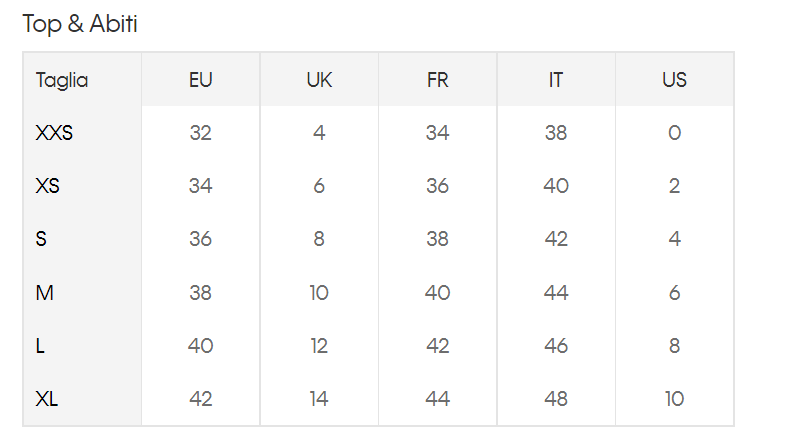Click IT value 46 for L
The height and width of the screenshot is (447, 790).
(556, 346)
